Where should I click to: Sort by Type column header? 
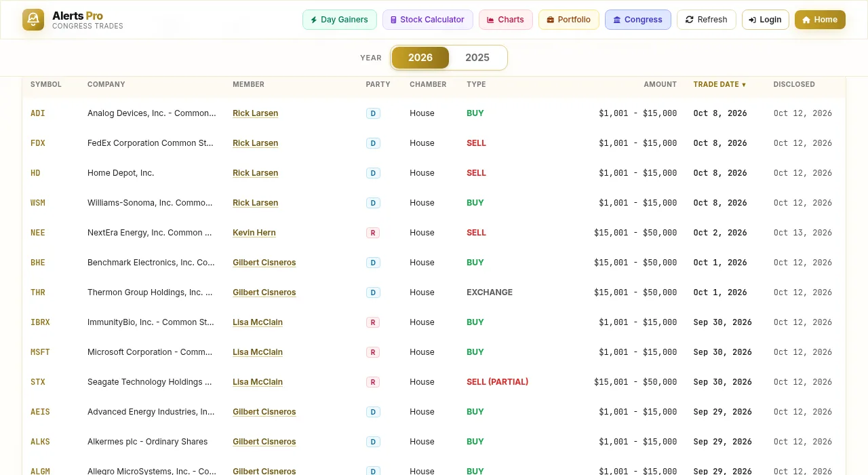[476, 84]
